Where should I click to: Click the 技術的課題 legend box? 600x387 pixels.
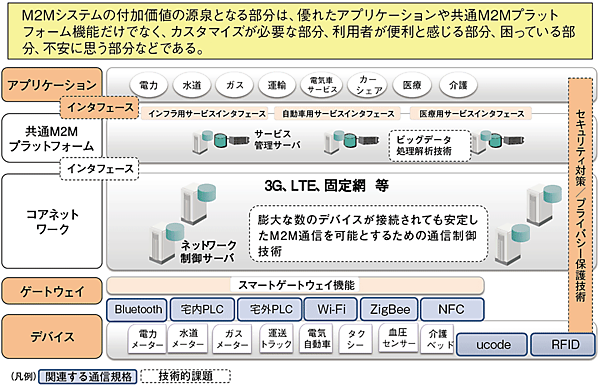pos(185,376)
